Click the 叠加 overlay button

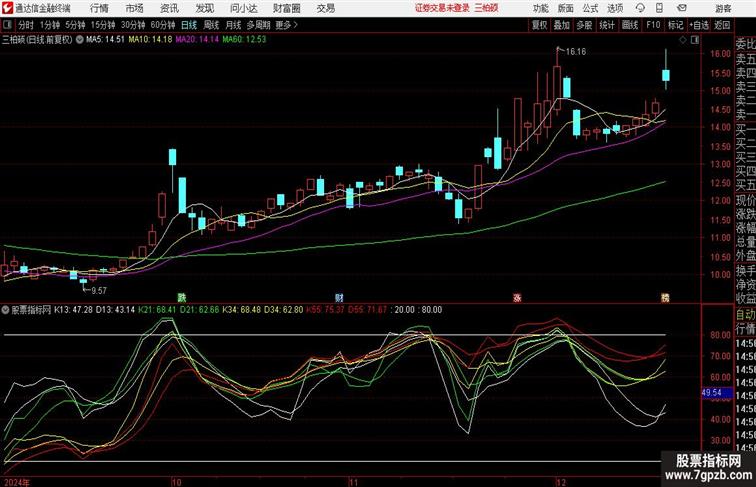coord(562,25)
